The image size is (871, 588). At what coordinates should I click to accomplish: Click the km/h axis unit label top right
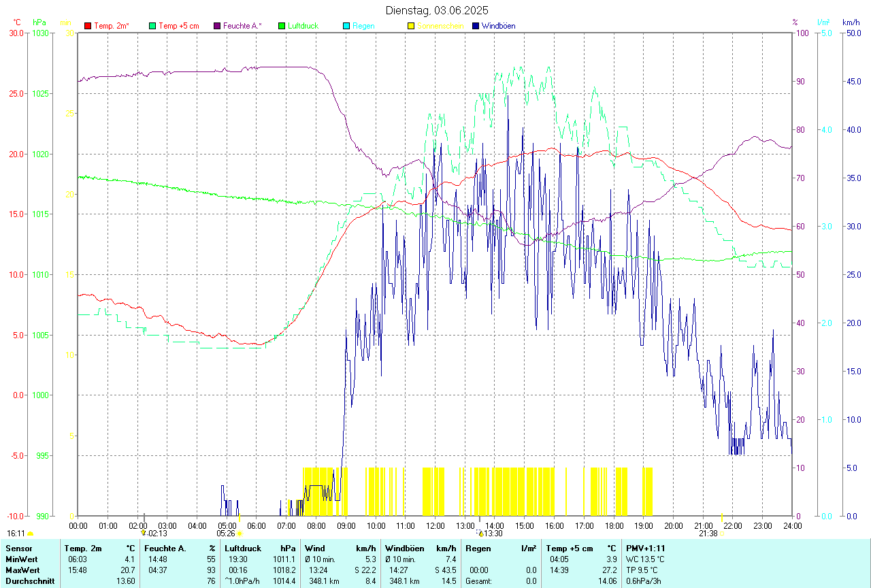coord(851,22)
